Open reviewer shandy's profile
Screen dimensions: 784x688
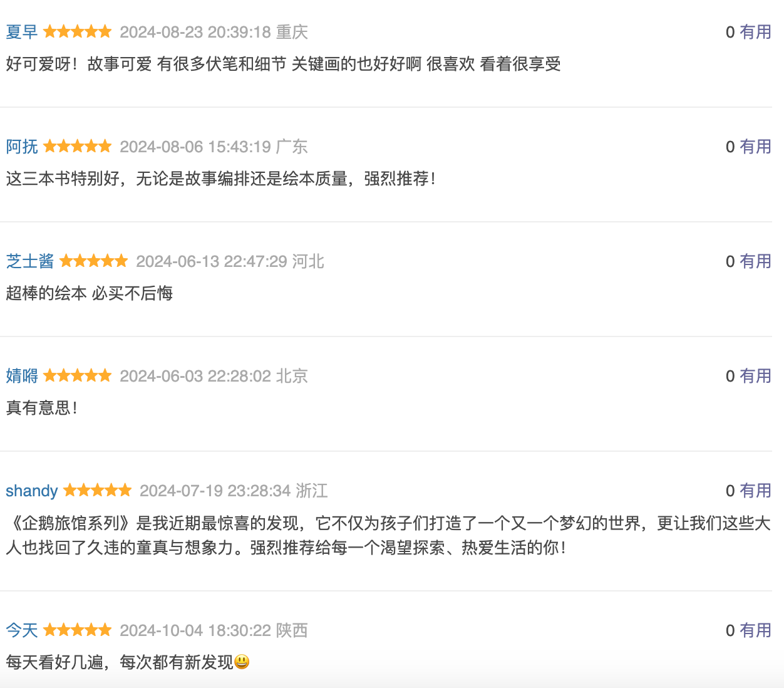point(32,491)
